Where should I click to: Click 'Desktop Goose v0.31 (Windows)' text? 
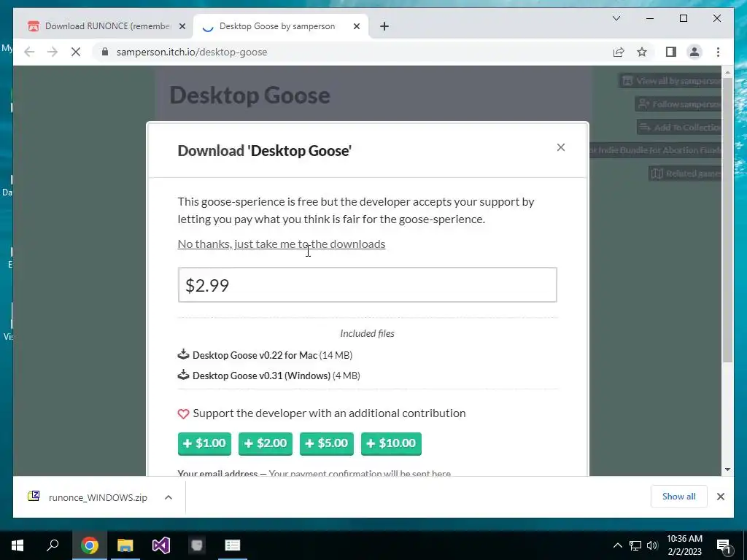click(262, 376)
